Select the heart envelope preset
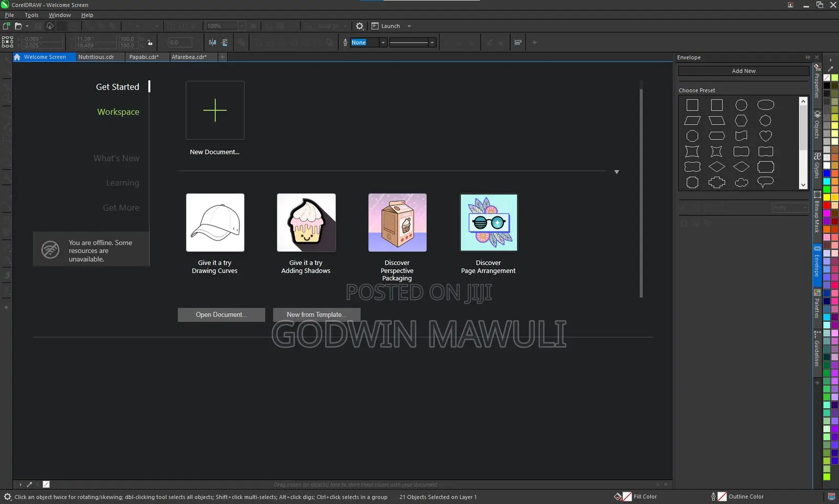 [766, 136]
